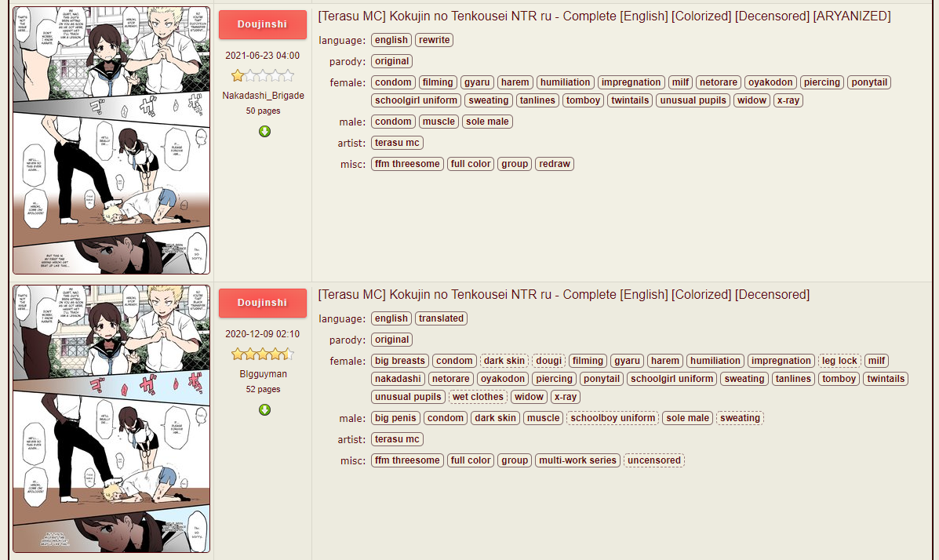Select the 'rewrite' language tag
This screenshot has height=560, width=939.
pyautogui.click(x=434, y=40)
